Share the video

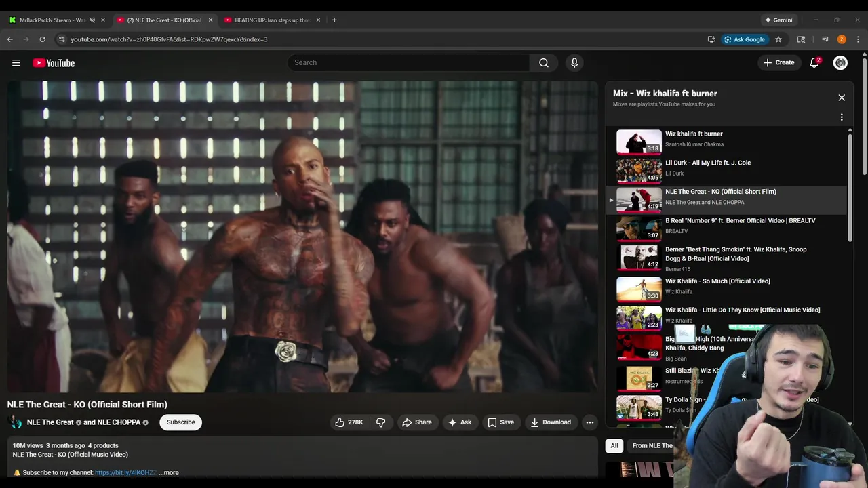coord(417,422)
